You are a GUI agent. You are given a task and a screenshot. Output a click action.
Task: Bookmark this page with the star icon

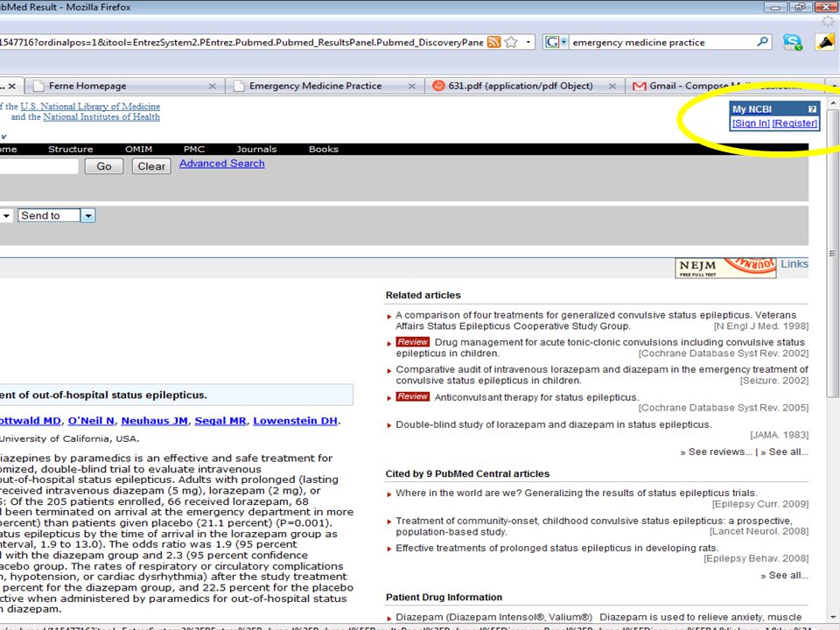511,42
